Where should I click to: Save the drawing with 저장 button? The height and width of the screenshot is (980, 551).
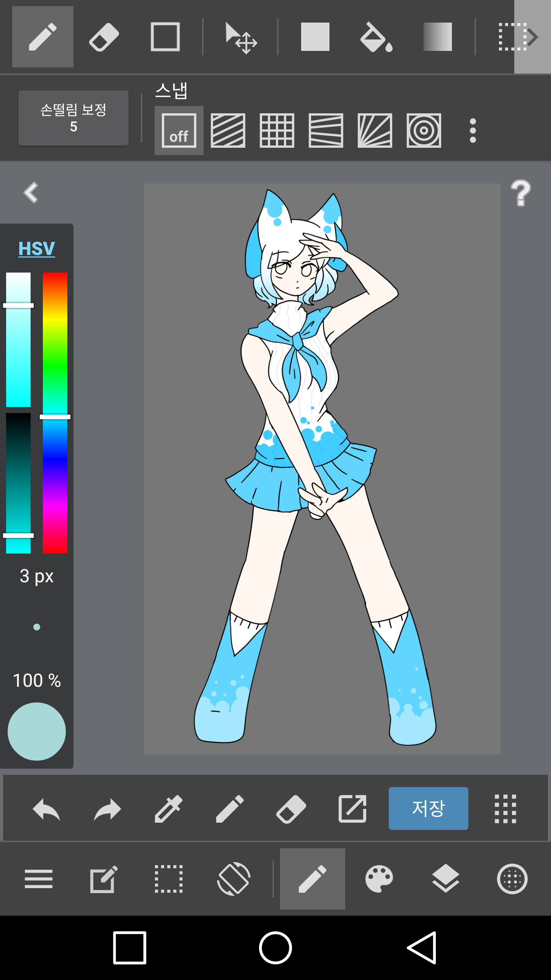tap(429, 808)
